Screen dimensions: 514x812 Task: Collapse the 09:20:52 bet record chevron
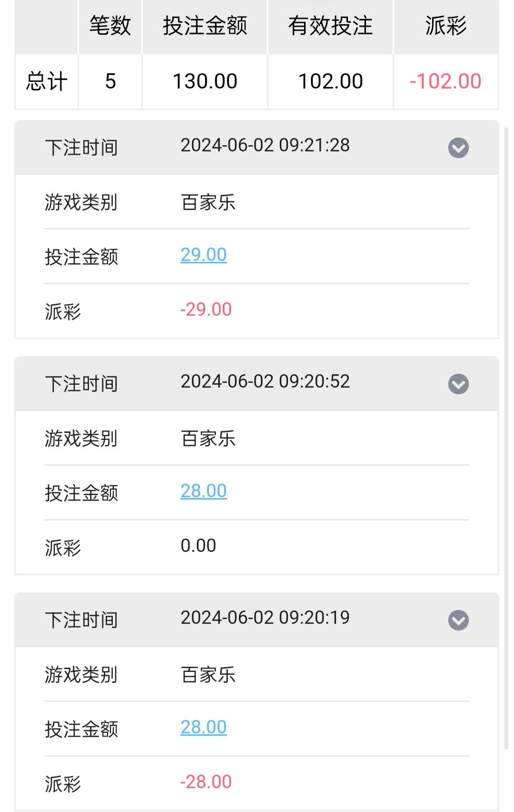click(x=458, y=384)
